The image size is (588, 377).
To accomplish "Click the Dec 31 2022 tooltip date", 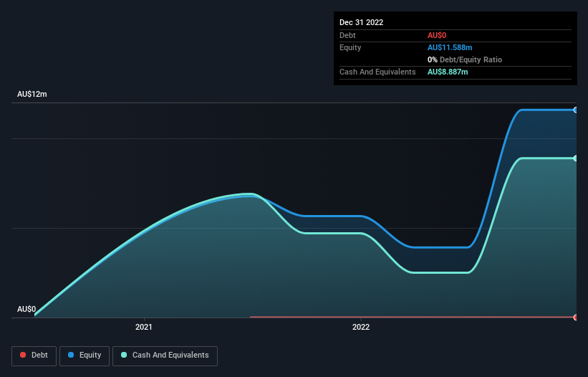I will coord(361,22).
